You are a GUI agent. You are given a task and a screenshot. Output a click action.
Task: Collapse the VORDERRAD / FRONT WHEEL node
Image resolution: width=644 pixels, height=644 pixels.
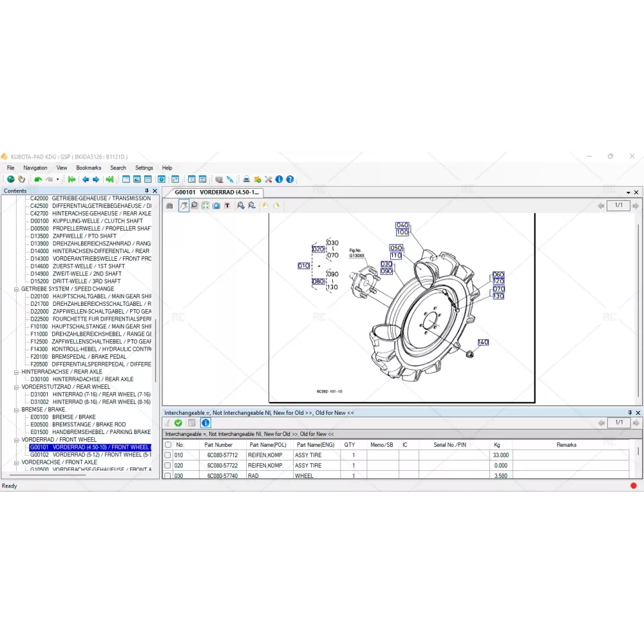(17, 440)
